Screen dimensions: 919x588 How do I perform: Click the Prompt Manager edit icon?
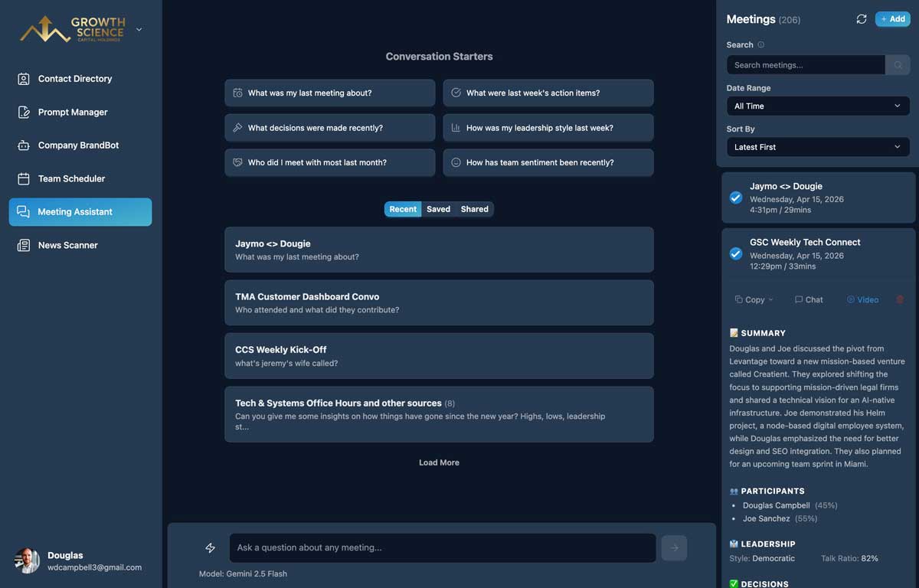point(24,112)
